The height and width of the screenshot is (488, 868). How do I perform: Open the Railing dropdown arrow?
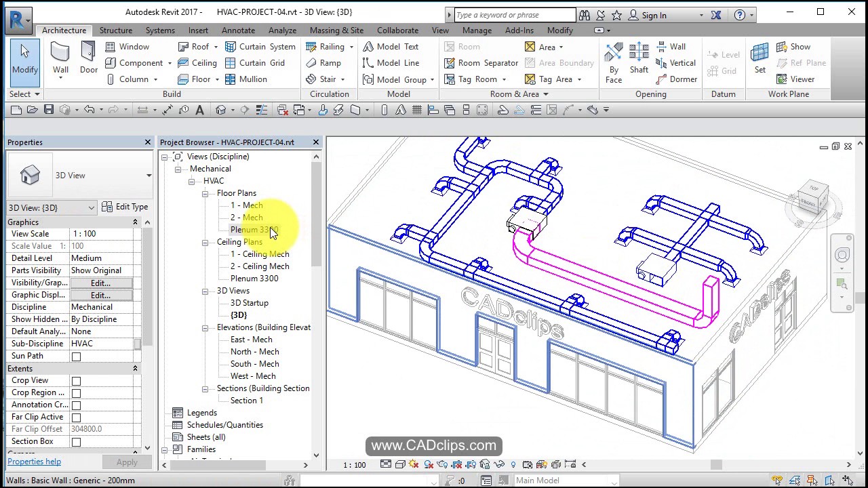coord(351,47)
